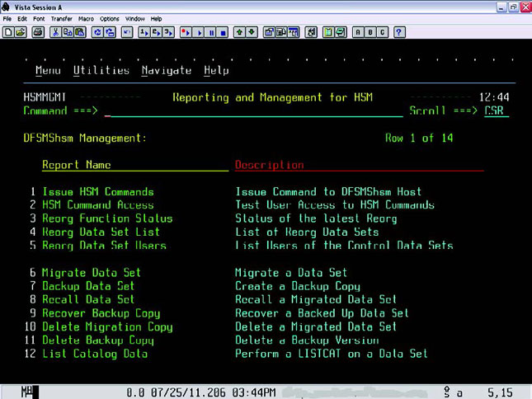532x399 pixels.
Task: Click the Paste clipboard icon
Action: pos(80,32)
